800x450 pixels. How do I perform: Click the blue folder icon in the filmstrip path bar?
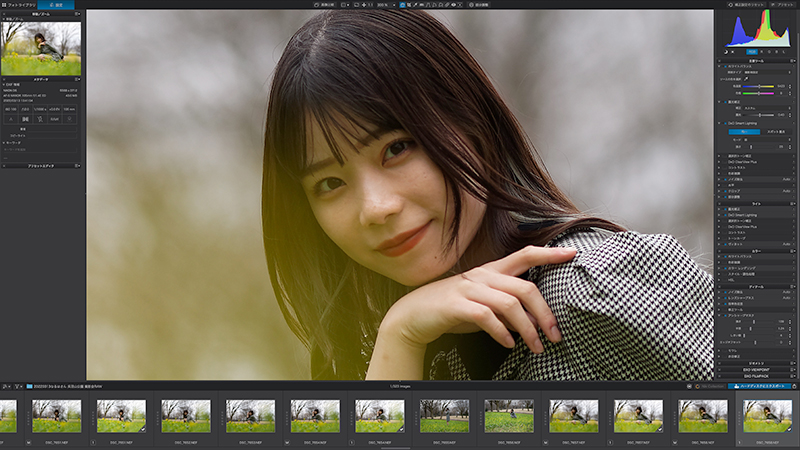point(29,386)
